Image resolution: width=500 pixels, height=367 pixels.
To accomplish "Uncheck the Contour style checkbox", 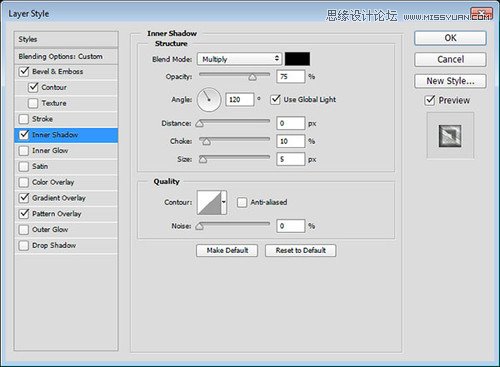I will point(33,87).
